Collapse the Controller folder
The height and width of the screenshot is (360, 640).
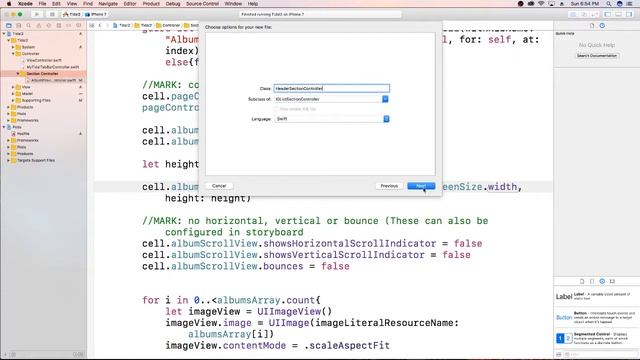coord(13,53)
